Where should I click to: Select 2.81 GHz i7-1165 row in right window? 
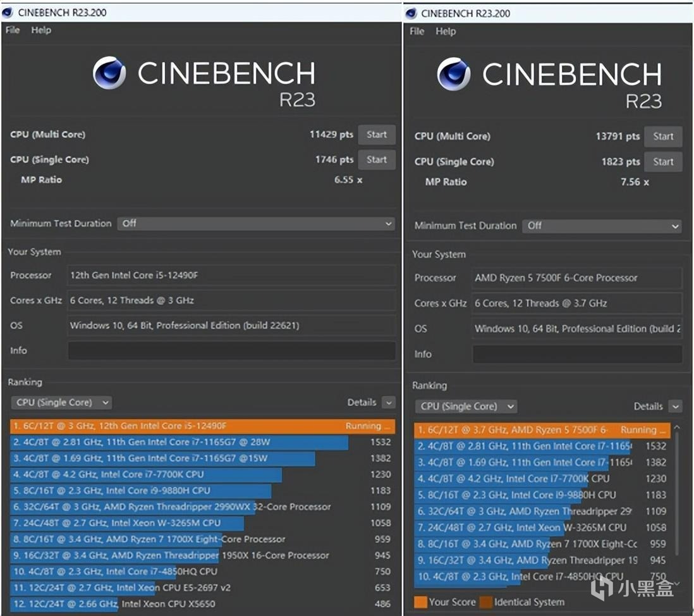pos(542,446)
